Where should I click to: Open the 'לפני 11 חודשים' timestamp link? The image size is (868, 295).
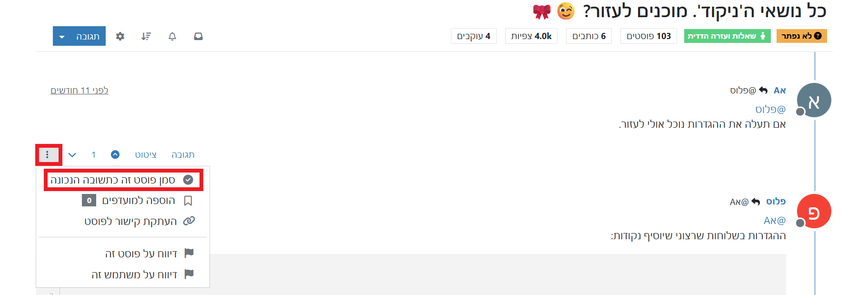pos(80,90)
